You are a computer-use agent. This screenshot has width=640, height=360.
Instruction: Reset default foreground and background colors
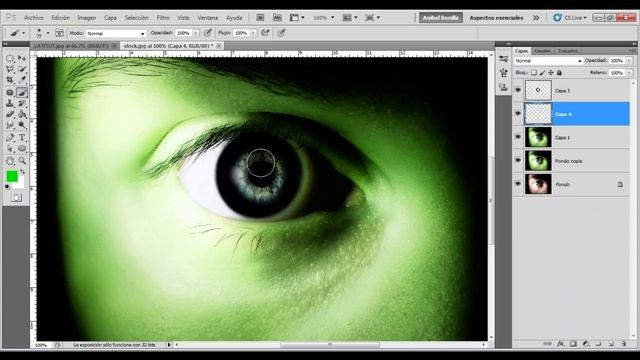[7, 187]
